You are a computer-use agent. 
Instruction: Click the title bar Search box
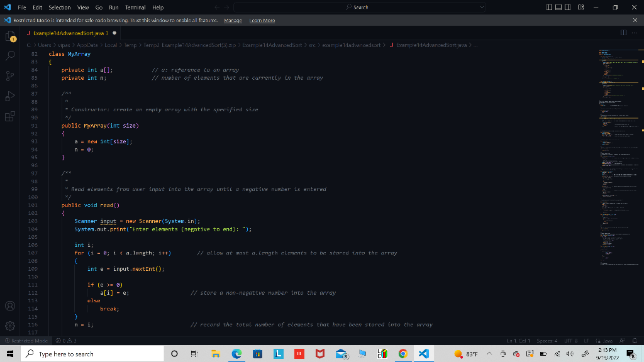[359, 8]
